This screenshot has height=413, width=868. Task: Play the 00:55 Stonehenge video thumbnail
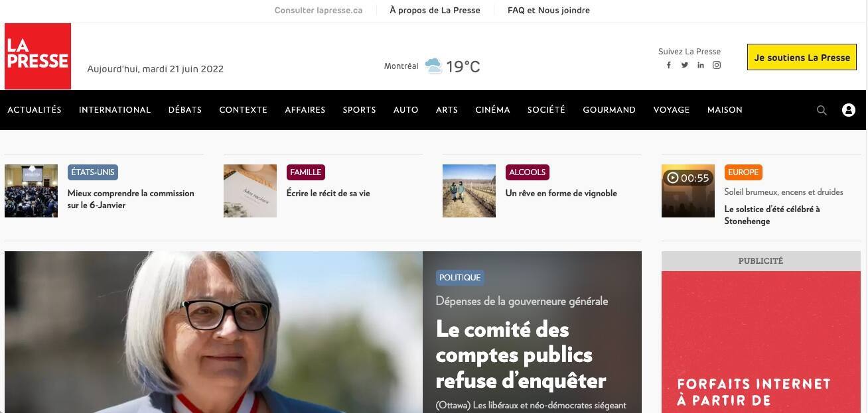click(688, 191)
